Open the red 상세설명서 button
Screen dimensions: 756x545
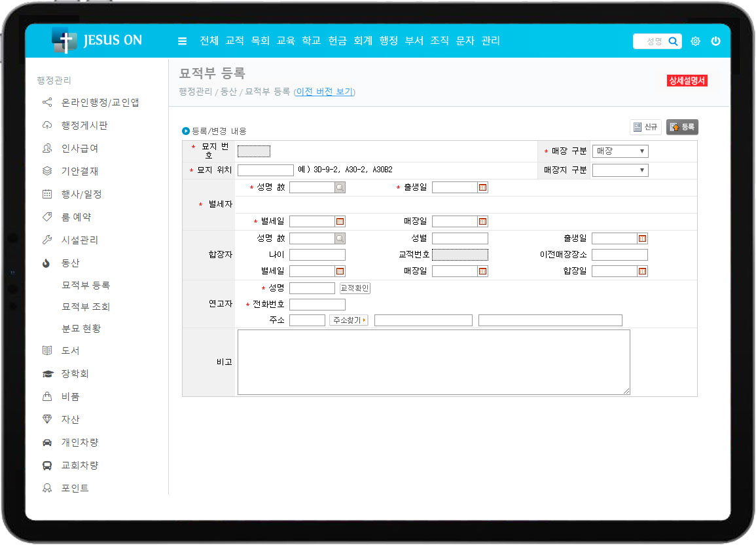click(x=687, y=81)
